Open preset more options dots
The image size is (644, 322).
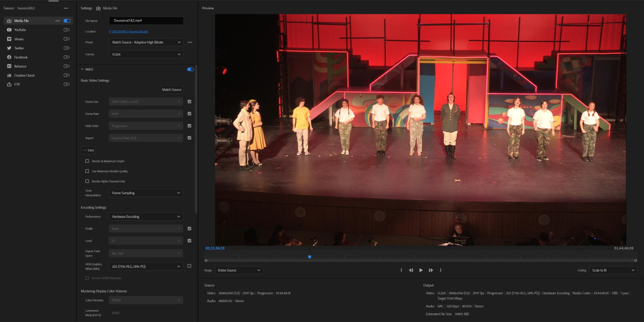(189, 42)
